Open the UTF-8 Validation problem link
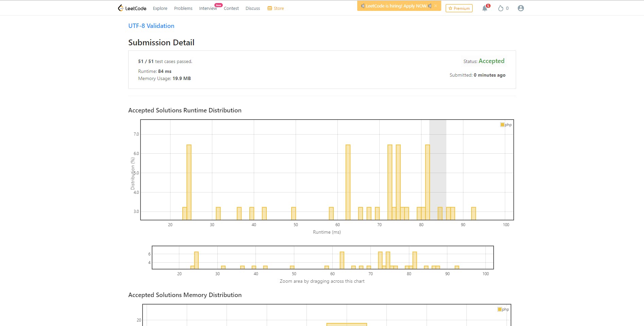This screenshot has height=326, width=644. [x=151, y=26]
